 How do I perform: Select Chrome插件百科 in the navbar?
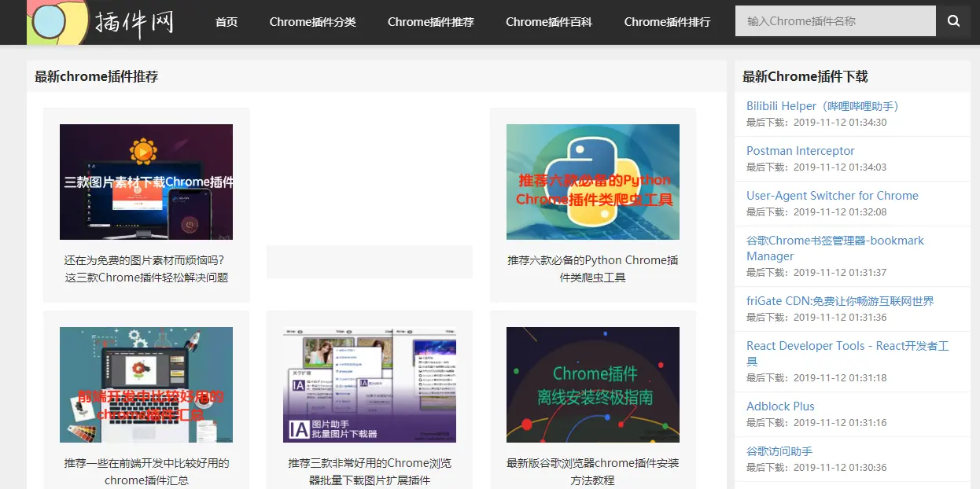click(x=549, y=22)
